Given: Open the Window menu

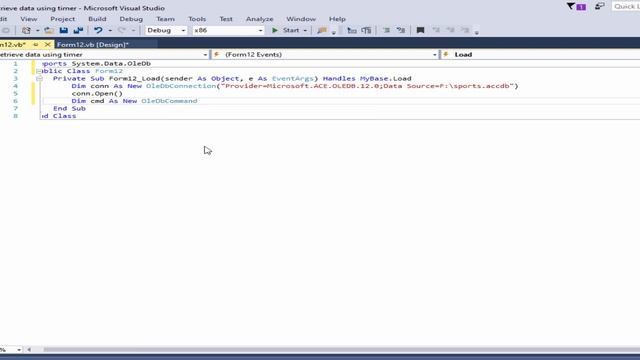Looking at the screenshot, I should (301, 19).
